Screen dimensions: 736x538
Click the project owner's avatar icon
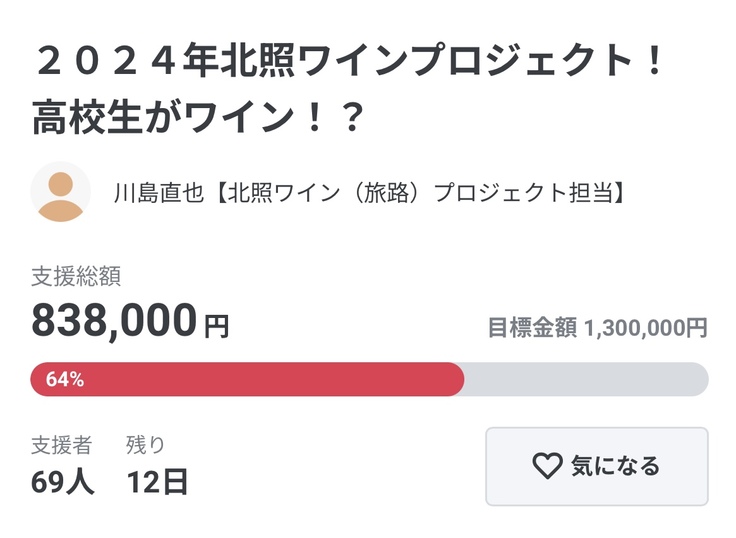[x=62, y=191]
